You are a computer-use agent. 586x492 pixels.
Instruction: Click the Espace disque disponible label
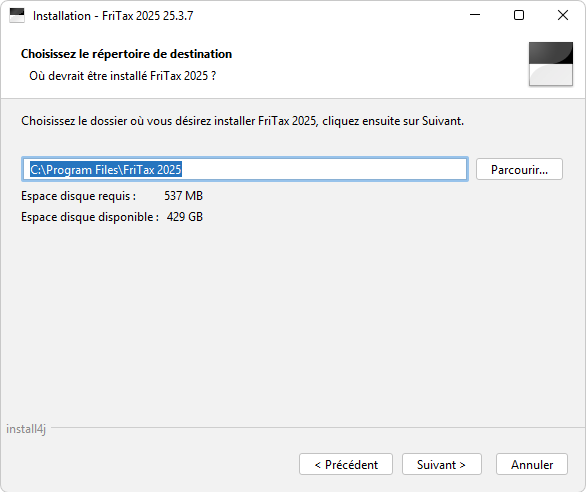click(90, 217)
